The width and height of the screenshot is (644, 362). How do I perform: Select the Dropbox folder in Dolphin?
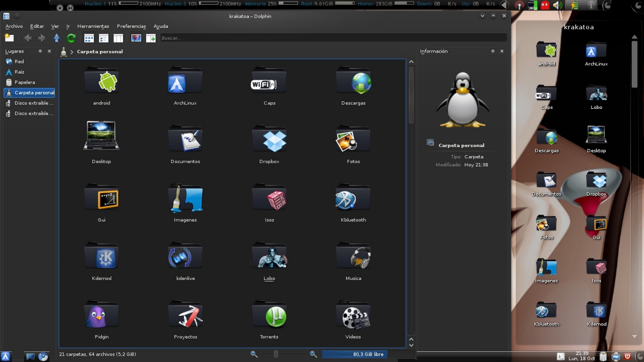click(269, 144)
